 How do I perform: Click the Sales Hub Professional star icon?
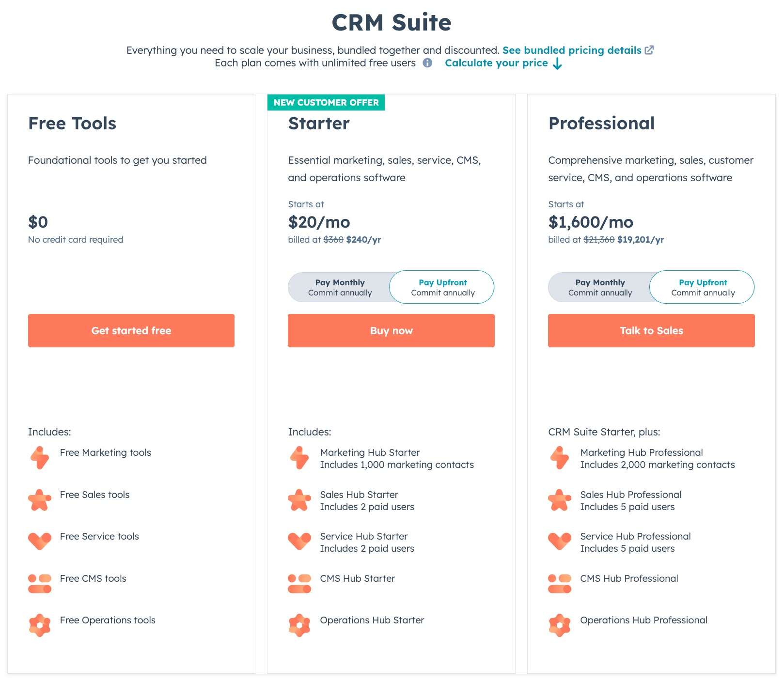coord(559,500)
